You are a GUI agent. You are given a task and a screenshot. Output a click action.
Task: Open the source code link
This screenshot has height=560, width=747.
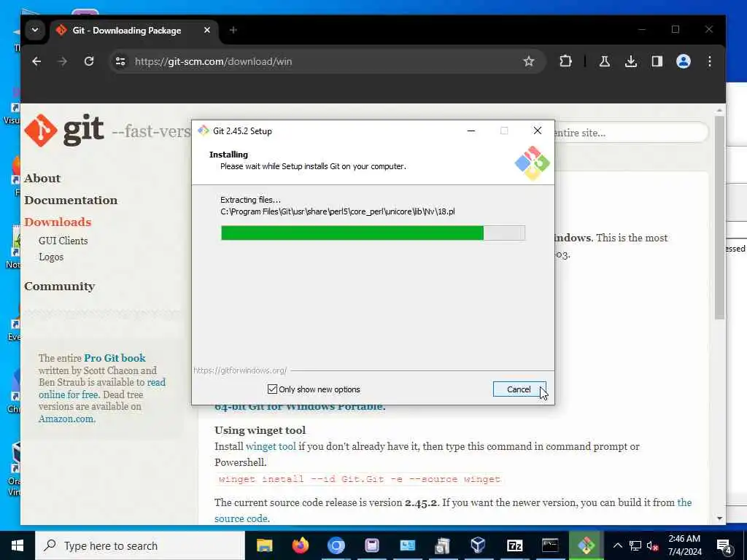(x=241, y=518)
